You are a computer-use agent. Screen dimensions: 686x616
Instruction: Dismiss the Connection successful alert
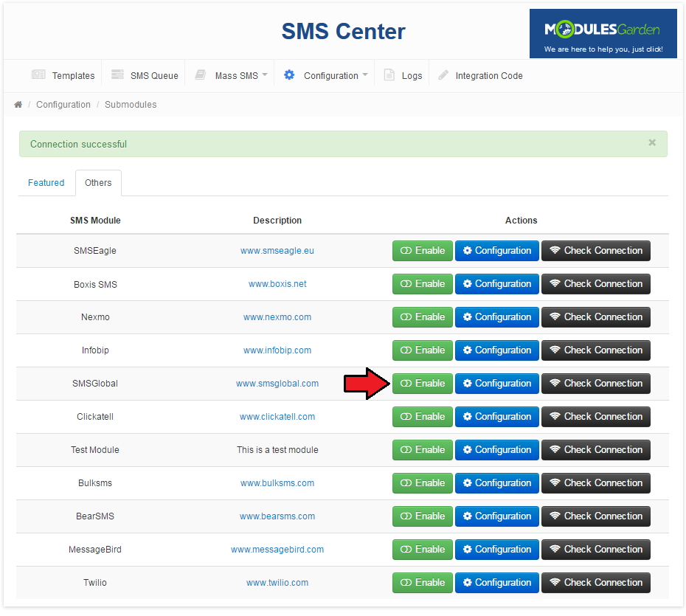tap(652, 142)
